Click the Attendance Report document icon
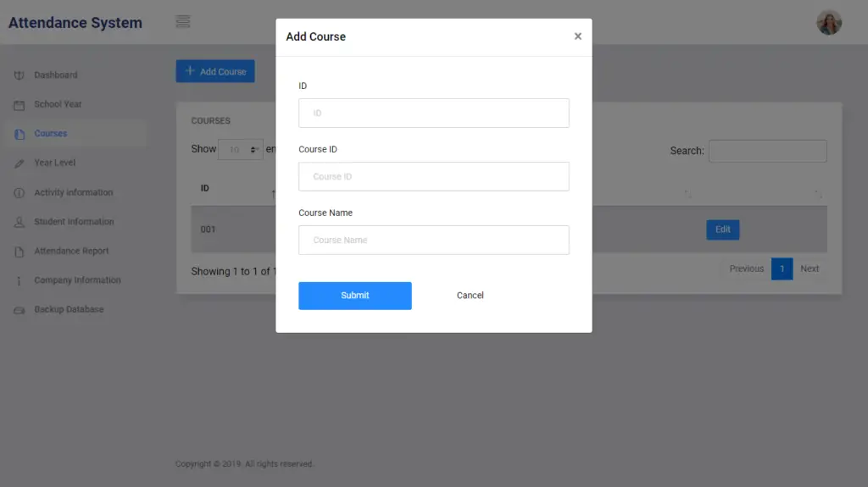Image resolution: width=868 pixels, height=487 pixels. pos(19,252)
